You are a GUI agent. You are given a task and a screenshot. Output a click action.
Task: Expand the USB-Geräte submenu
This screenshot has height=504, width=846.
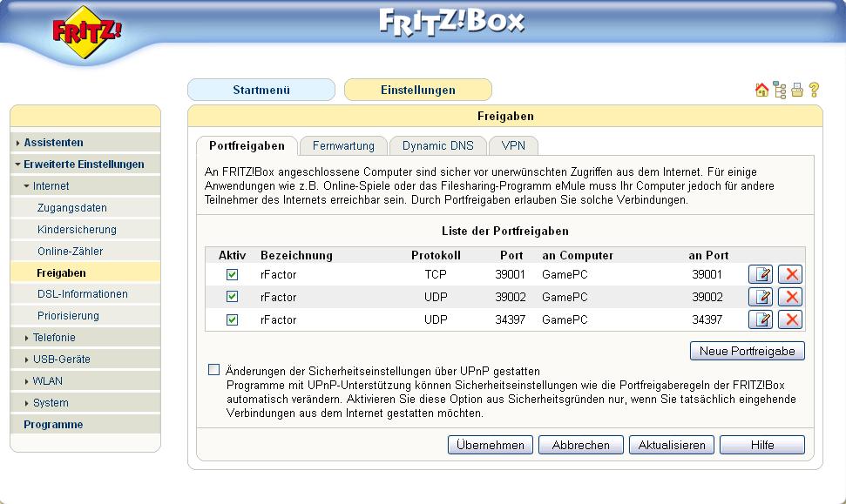[x=85, y=359]
